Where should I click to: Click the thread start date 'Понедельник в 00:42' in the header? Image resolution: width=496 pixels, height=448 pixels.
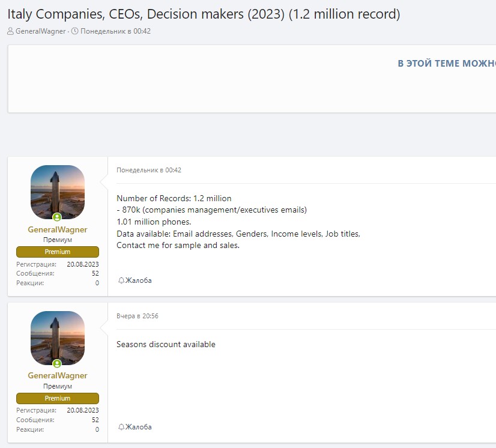coord(115,31)
